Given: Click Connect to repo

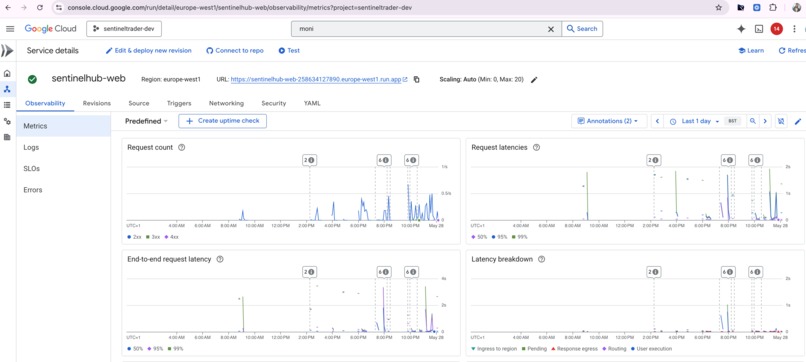Looking at the screenshot, I should (235, 50).
